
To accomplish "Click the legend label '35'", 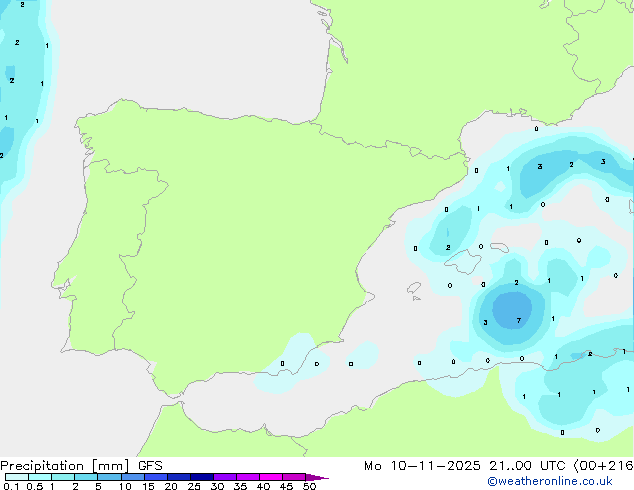I will [x=240, y=486].
